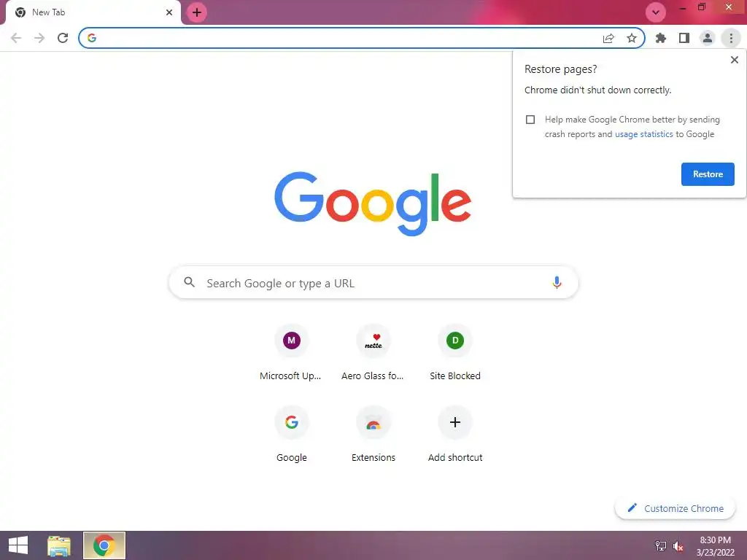Minimize the Chrome window
The image size is (747, 560).
click(683, 7)
